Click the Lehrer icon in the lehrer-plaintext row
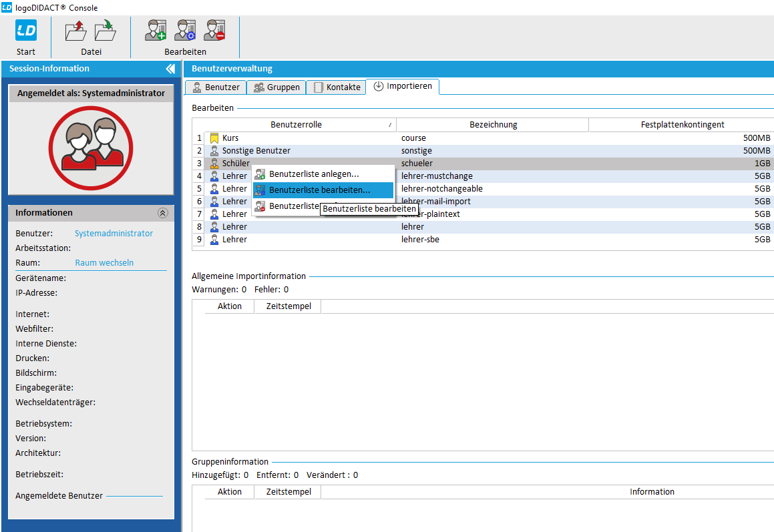The height and width of the screenshot is (532, 774). pyautogui.click(x=214, y=214)
